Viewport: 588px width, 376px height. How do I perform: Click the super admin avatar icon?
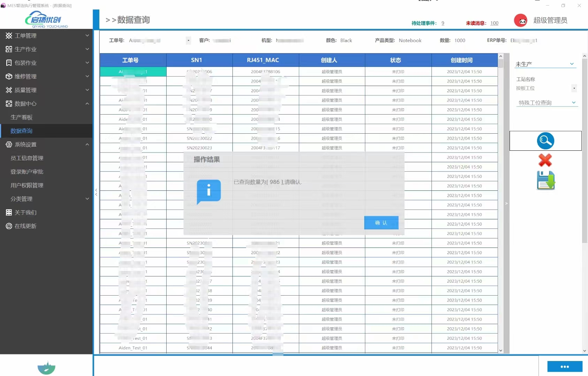click(x=520, y=21)
